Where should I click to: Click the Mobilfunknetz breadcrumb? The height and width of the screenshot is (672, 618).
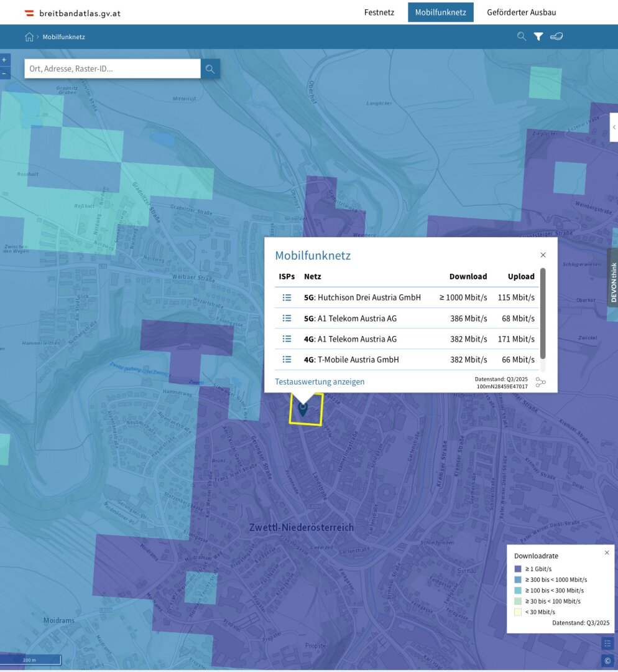pos(64,37)
